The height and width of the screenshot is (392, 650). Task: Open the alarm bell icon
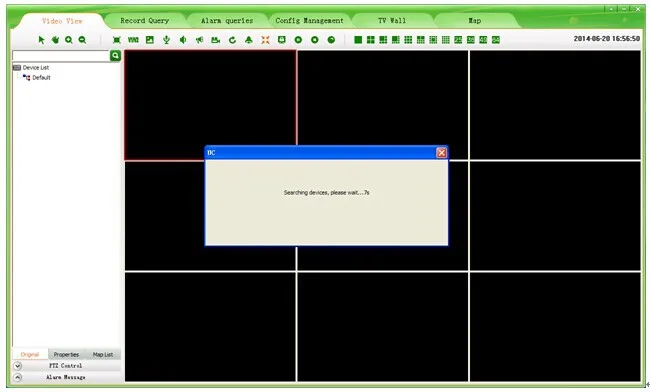click(249, 40)
